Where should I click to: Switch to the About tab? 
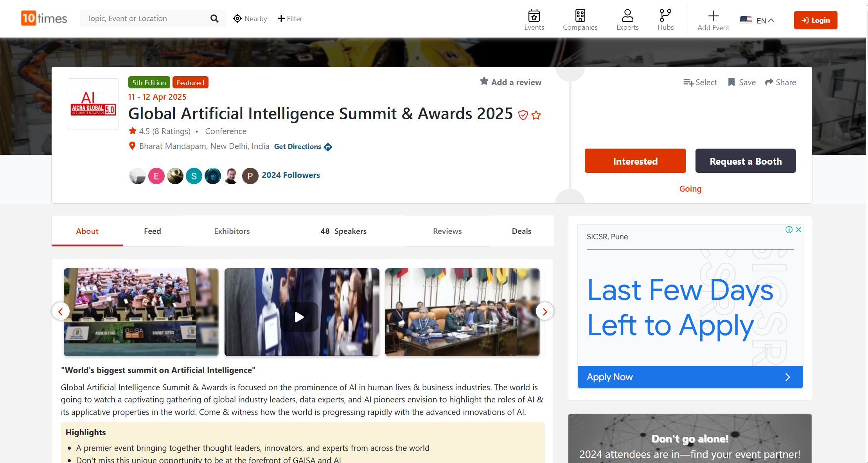87,231
